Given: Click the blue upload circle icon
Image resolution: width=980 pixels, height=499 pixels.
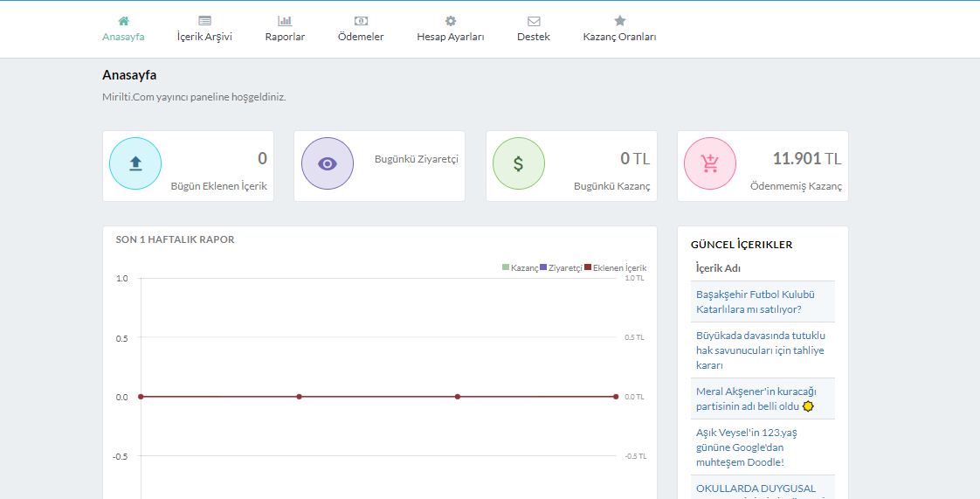Looking at the screenshot, I should tap(135, 163).
